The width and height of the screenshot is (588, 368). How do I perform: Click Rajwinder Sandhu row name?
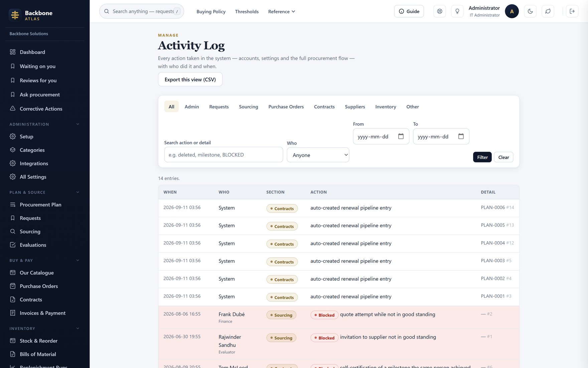(x=230, y=341)
